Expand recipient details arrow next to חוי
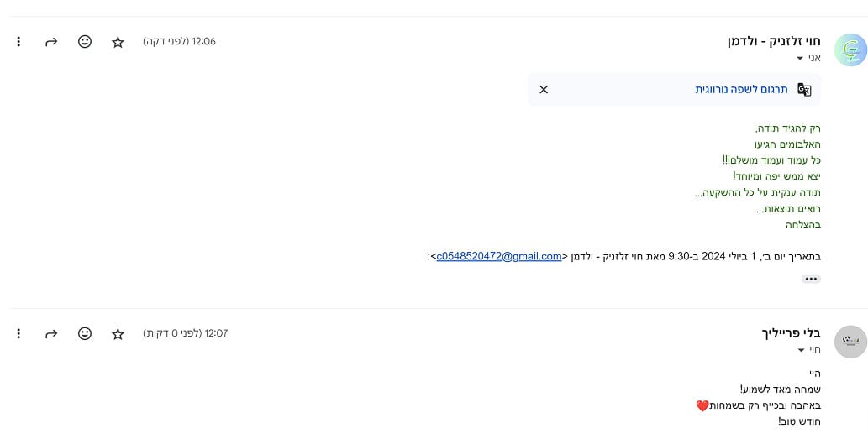 pyautogui.click(x=801, y=350)
